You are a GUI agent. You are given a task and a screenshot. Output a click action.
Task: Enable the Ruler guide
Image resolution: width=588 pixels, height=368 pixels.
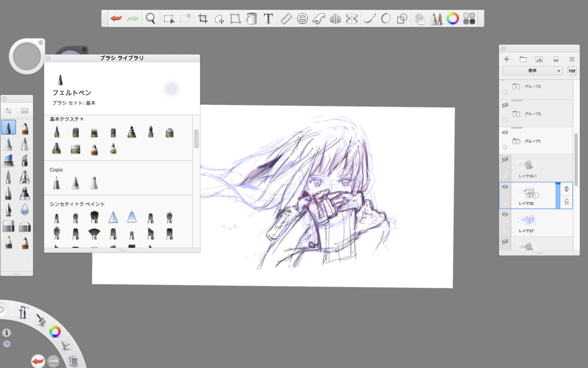[x=286, y=19]
